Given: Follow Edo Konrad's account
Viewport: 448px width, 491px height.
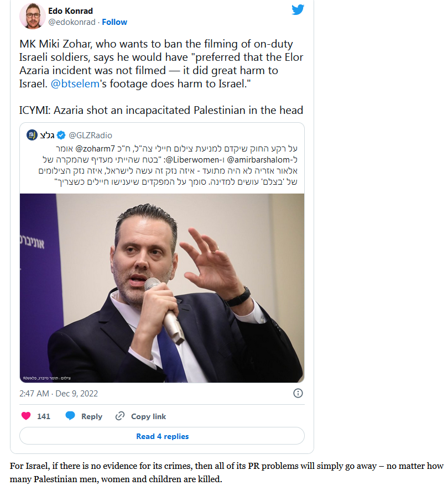Looking at the screenshot, I should point(114,22).
